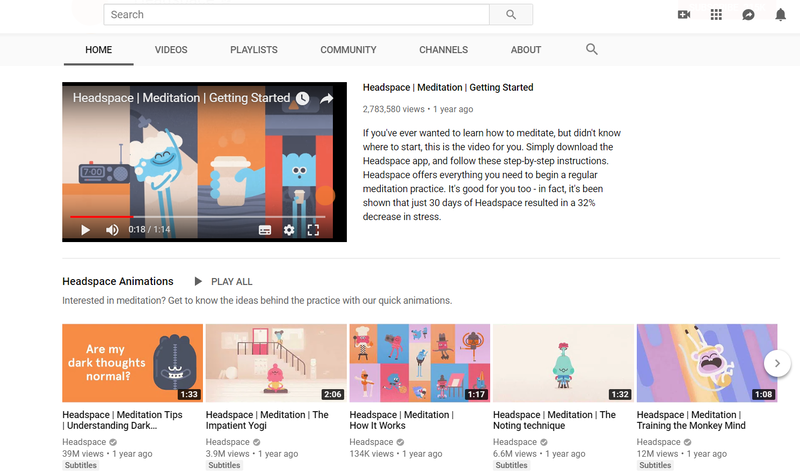Open the Headspace Animations playlist heading
The height and width of the screenshot is (475, 800).
click(x=118, y=281)
